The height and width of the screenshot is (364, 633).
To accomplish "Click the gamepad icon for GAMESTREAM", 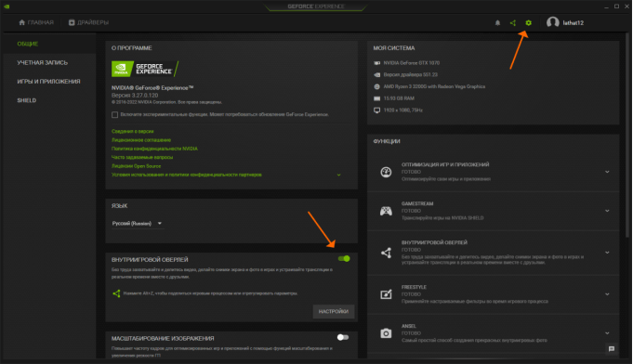I will (386, 211).
